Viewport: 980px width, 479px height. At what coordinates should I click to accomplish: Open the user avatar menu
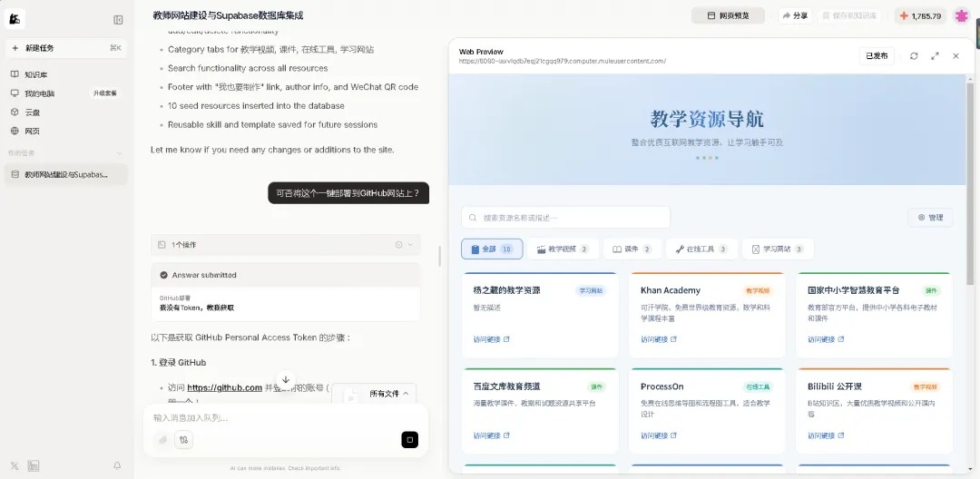click(961, 15)
